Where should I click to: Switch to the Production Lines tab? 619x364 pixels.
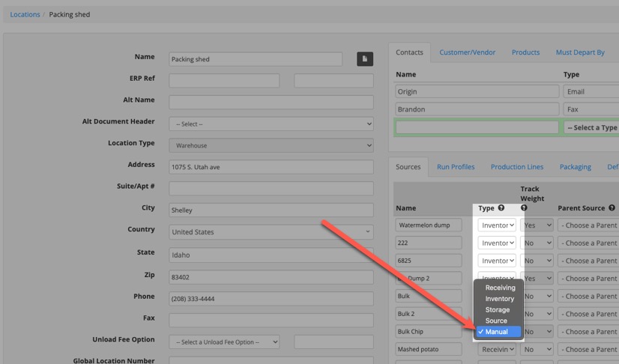517,167
